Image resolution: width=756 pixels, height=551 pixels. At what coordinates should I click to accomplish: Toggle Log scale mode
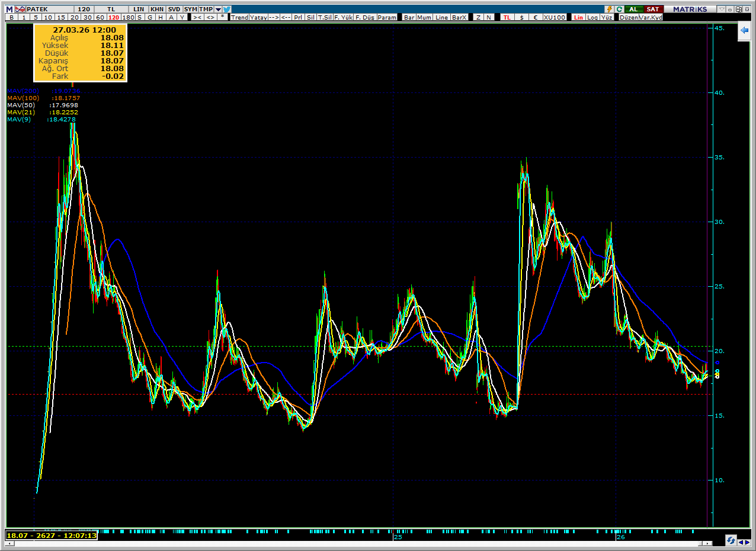tap(593, 17)
